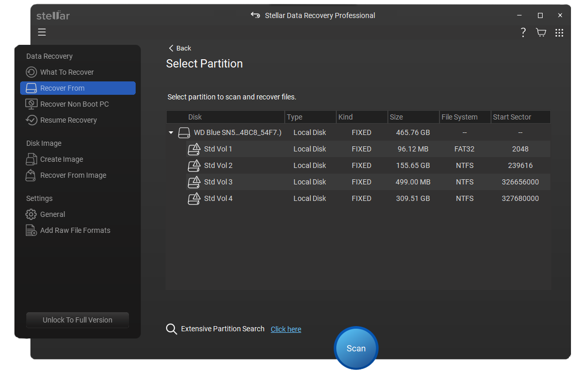Sort by Start Sector column header
Screen dimensions: 588x373
(x=520, y=117)
